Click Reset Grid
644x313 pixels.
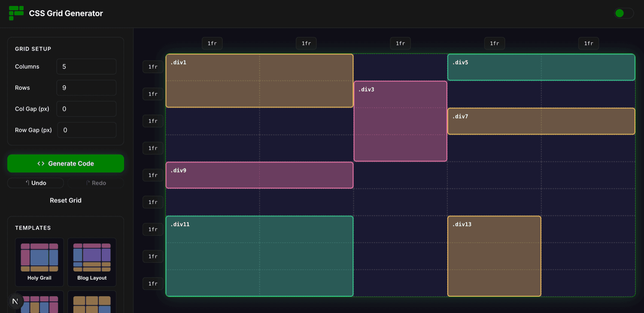pos(65,200)
